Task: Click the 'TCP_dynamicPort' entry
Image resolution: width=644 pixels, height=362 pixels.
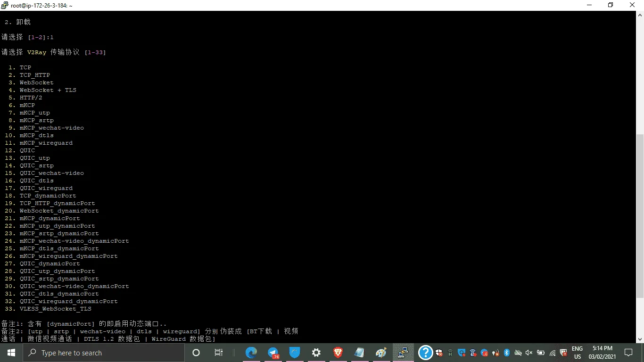Action: tap(48, 196)
